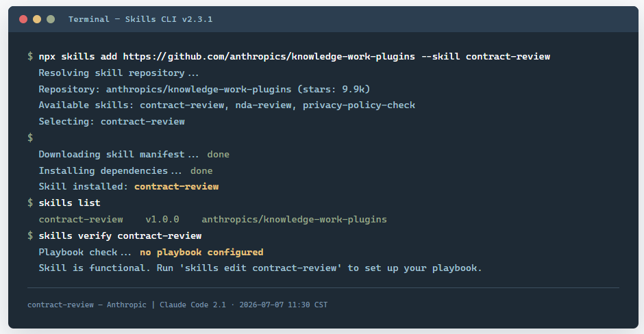Screen dimensions: 644x334
Task: Click the 'Selecting: contract-review' line
Action: pyautogui.click(x=112, y=121)
